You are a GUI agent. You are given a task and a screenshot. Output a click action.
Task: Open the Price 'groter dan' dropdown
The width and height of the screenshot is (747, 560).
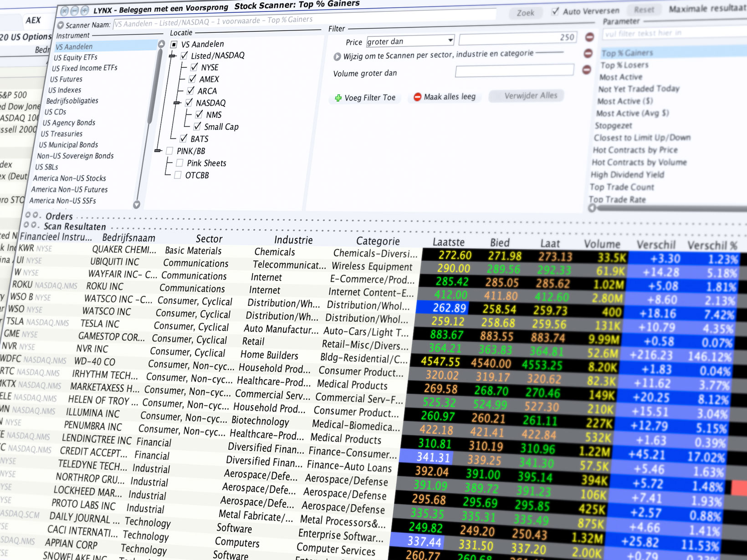[x=450, y=41]
